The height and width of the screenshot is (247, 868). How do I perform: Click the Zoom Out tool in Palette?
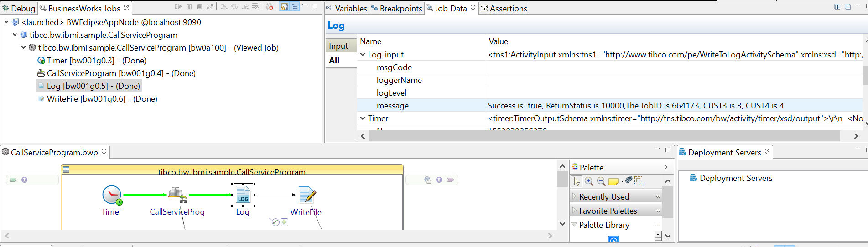click(x=601, y=181)
